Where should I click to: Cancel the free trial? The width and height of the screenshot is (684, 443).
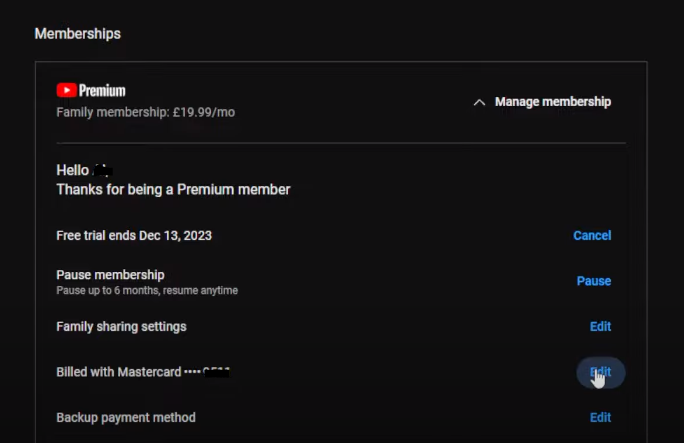[x=592, y=235]
